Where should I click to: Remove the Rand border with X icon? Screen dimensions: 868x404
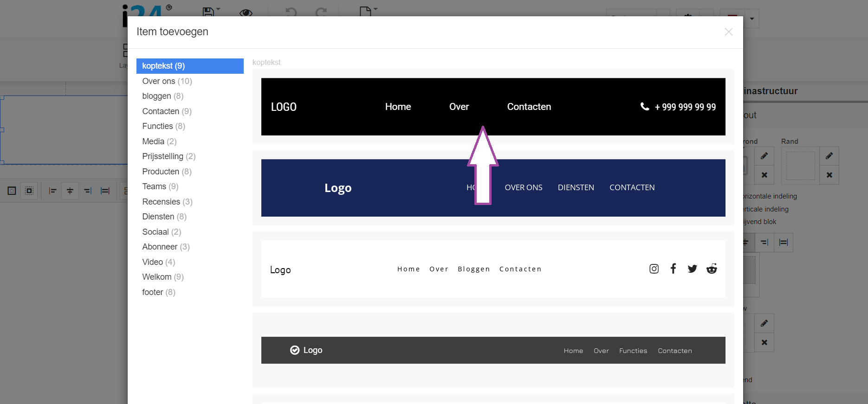pyautogui.click(x=829, y=175)
